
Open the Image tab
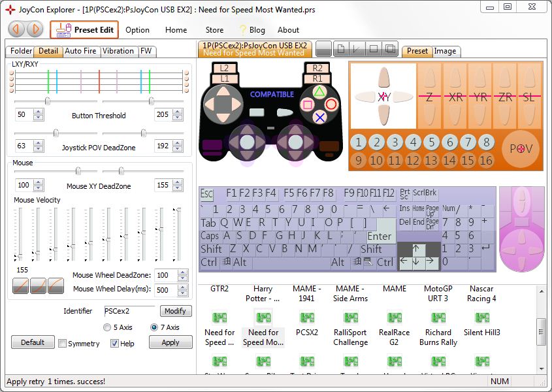point(445,51)
